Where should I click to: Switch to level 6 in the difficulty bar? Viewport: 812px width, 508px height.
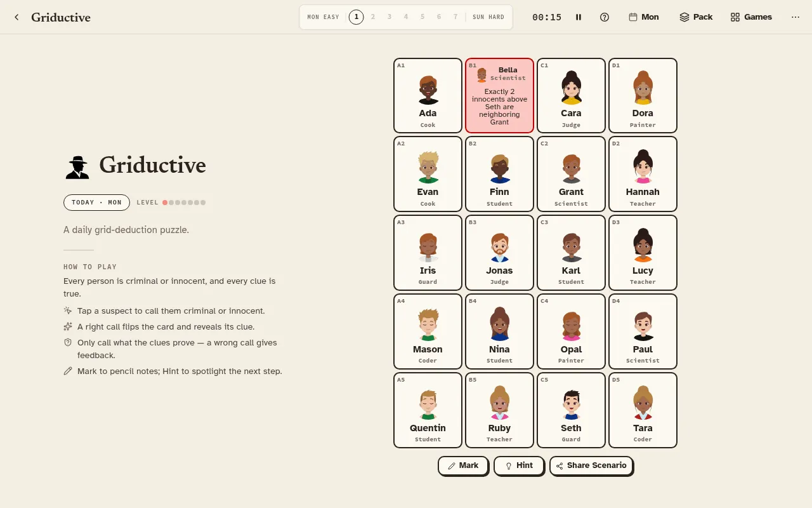click(x=439, y=17)
